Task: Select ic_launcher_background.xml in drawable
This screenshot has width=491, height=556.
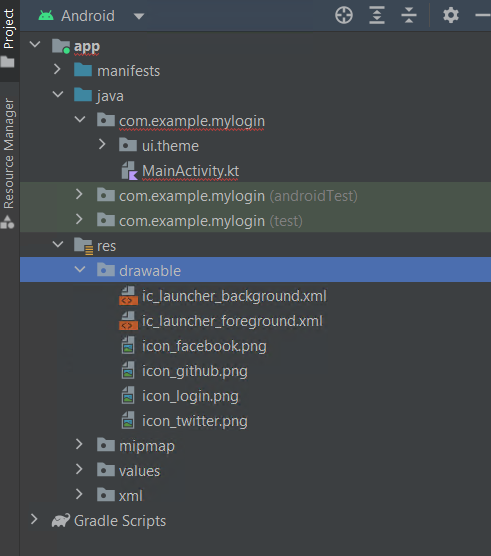Action: click(x=234, y=296)
